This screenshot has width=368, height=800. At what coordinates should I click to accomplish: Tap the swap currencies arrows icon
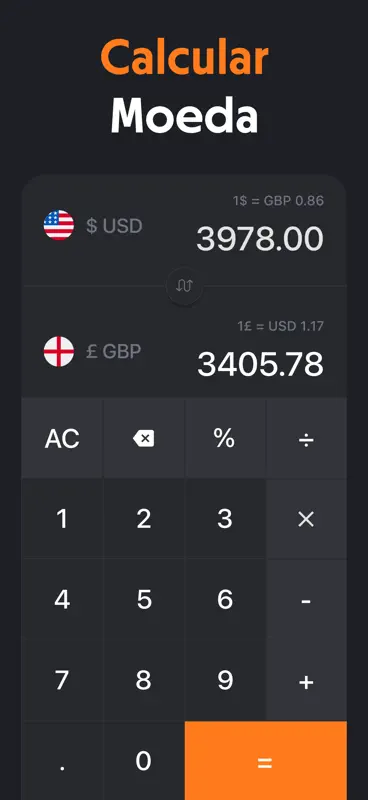tap(184, 286)
